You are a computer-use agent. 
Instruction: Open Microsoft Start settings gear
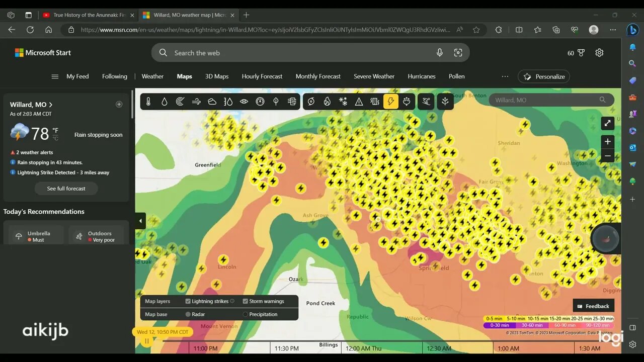(599, 53)
